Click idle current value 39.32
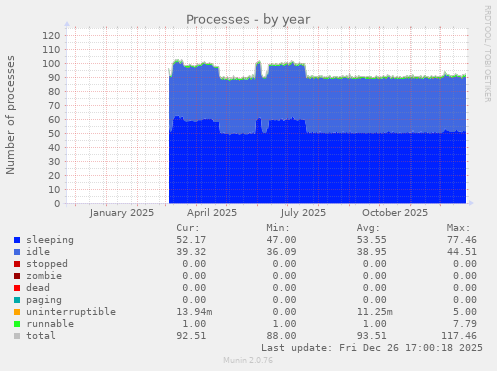This screenshot has width=497, height=371. point(191,252)
